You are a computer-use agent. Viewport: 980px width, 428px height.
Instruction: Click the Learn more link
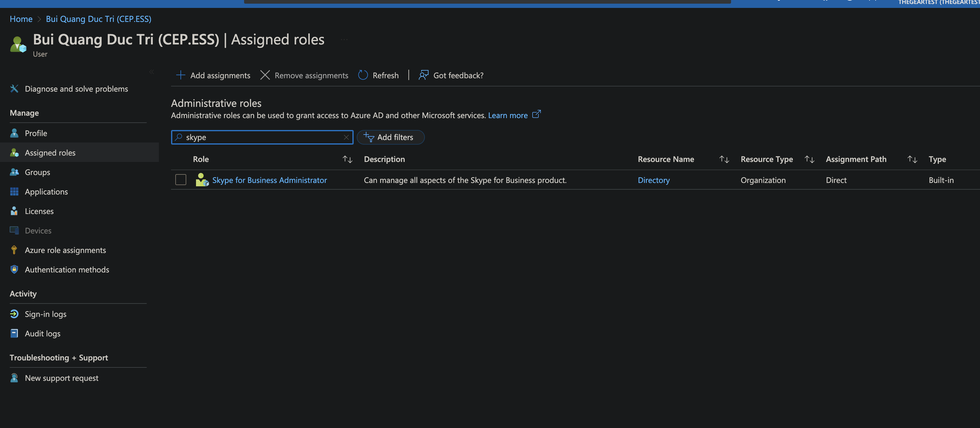pos(508,115)
